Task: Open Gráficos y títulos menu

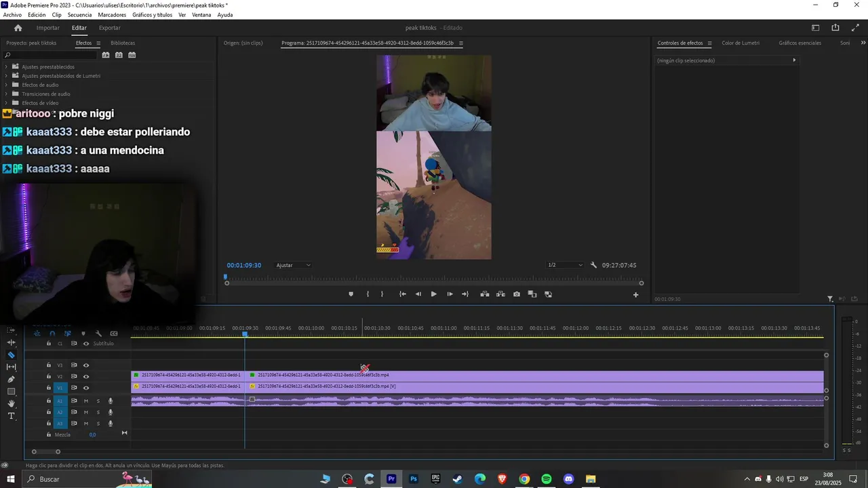Action: (152, 15)
